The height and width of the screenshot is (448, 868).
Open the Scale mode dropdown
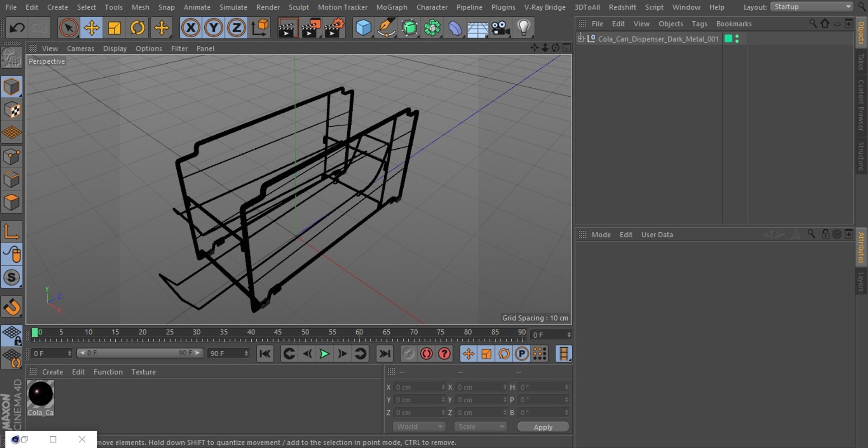click(481, 427)
